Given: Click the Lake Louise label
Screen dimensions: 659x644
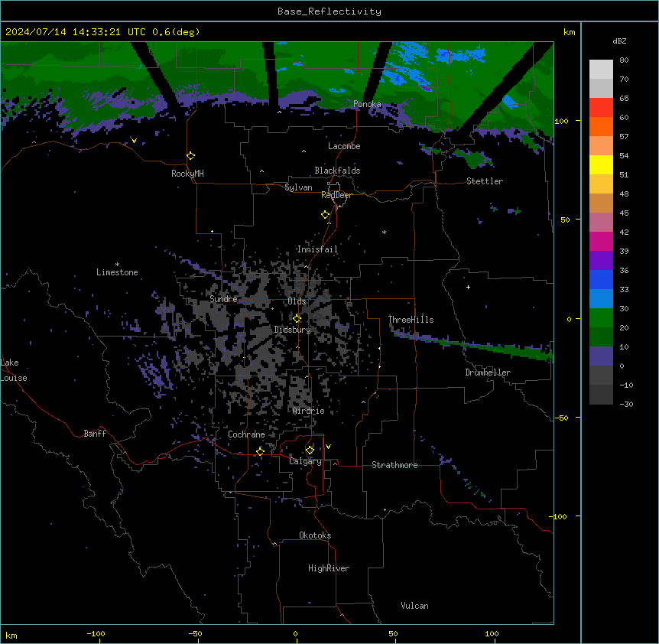Looking at the screenshot, I should (14, 370).
